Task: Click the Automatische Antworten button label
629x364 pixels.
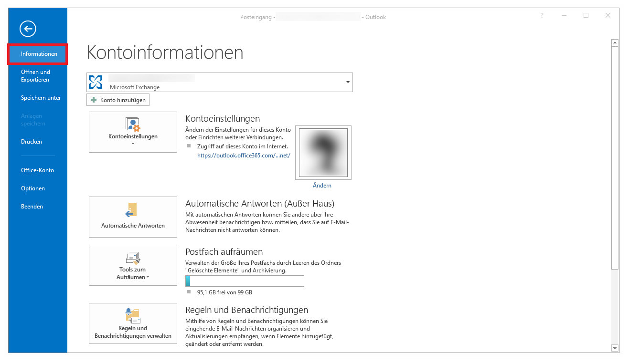Action: click(x=133, y=226)
